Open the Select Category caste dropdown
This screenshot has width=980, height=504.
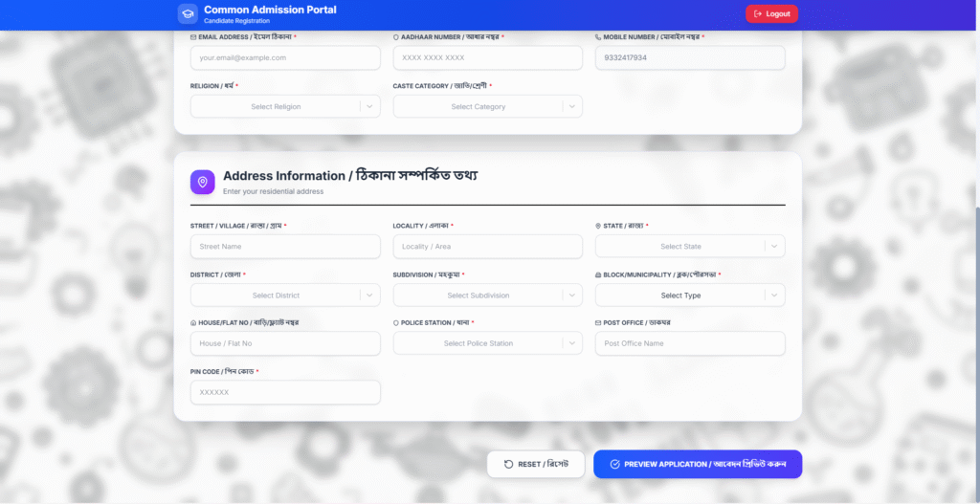487,107
